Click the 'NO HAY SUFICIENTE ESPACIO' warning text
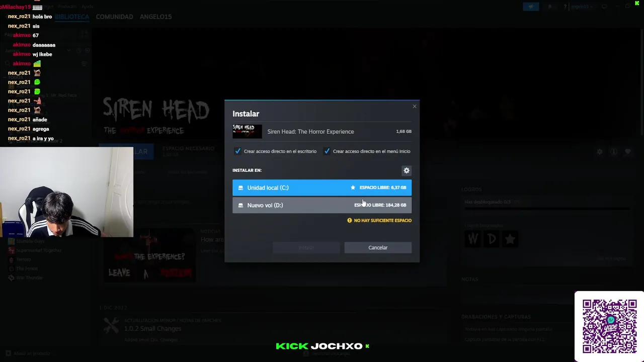 click(x=382, y=220)
